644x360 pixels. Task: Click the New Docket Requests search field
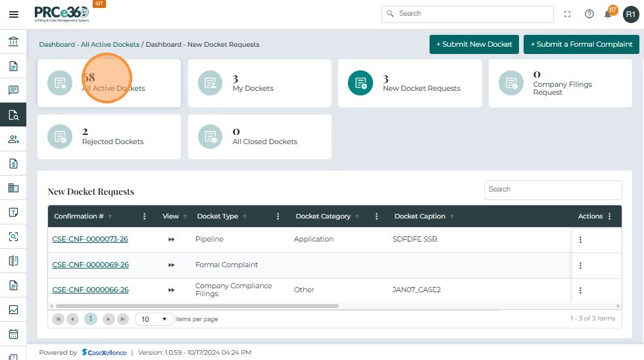click(x=553, y=190)
